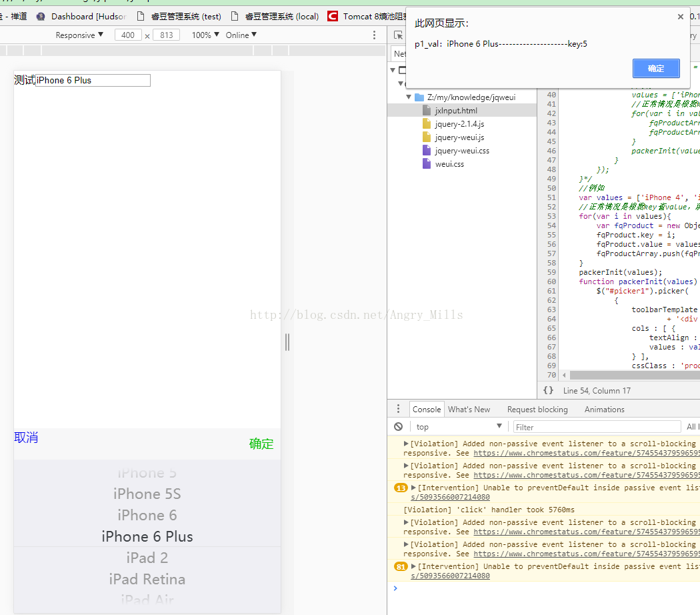This screenshot has height=615, width=700.
Task: Select iPhone 5S in the picker
Action: click(147, 494)
